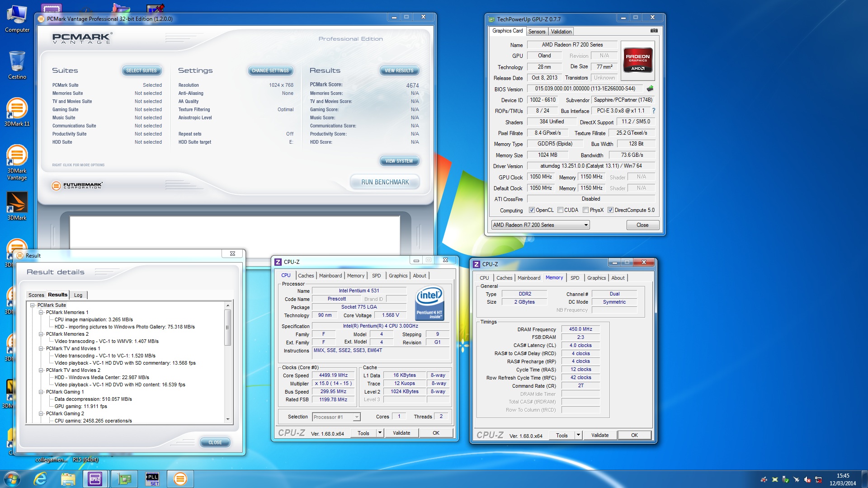The height and width of the screenshot is (488, 868).
Task: Click the result tree vertical scrollbar thumb
Action: 228,328
